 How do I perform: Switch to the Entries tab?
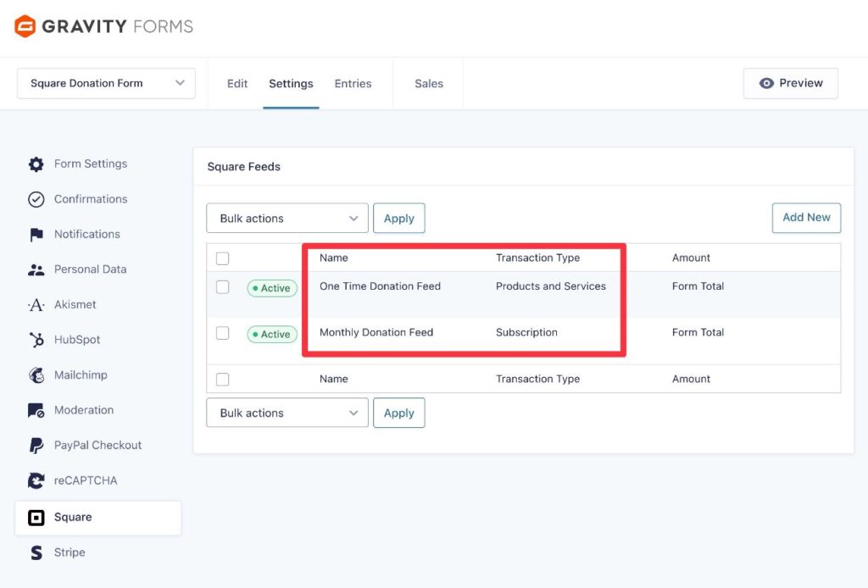pyautogui.click(x=353, y=84)
